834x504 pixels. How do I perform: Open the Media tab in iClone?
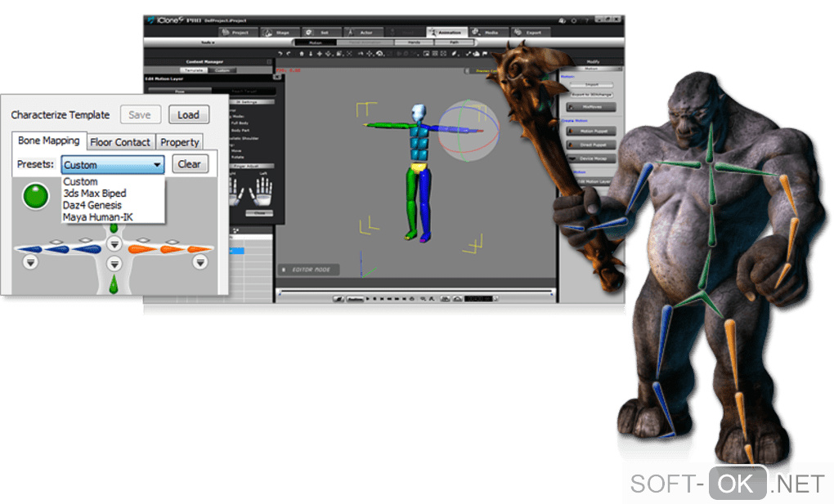coord(489,33)
